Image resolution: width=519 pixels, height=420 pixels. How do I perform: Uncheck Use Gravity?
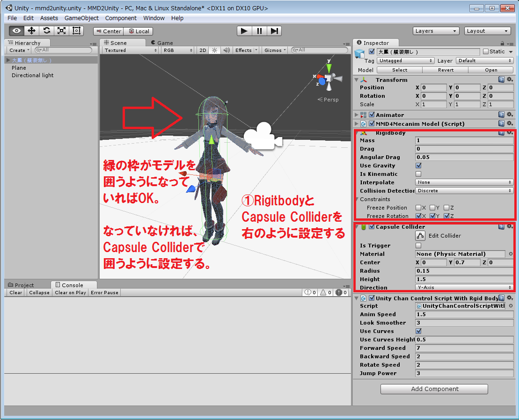418,166
